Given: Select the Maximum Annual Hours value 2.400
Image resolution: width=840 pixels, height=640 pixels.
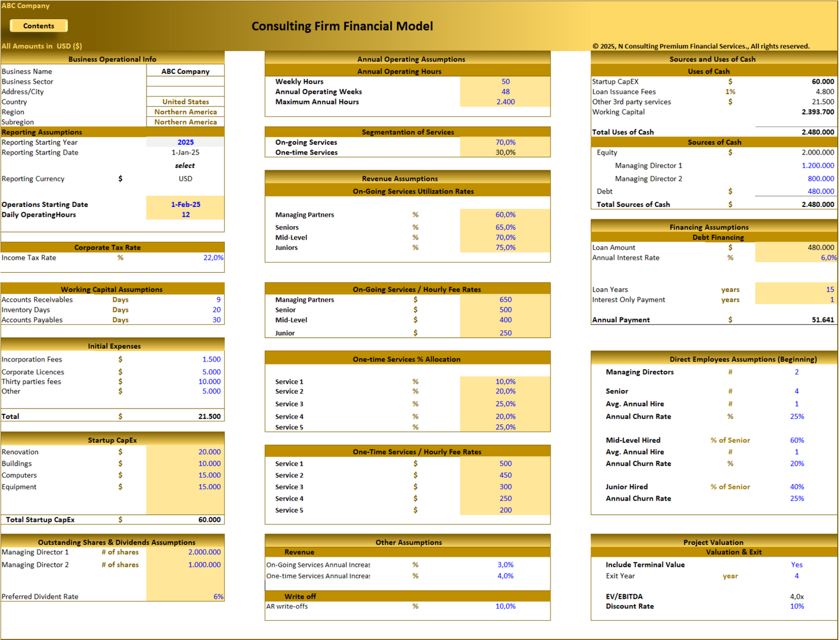Looking at the screenshot, I should click(505, 102).
